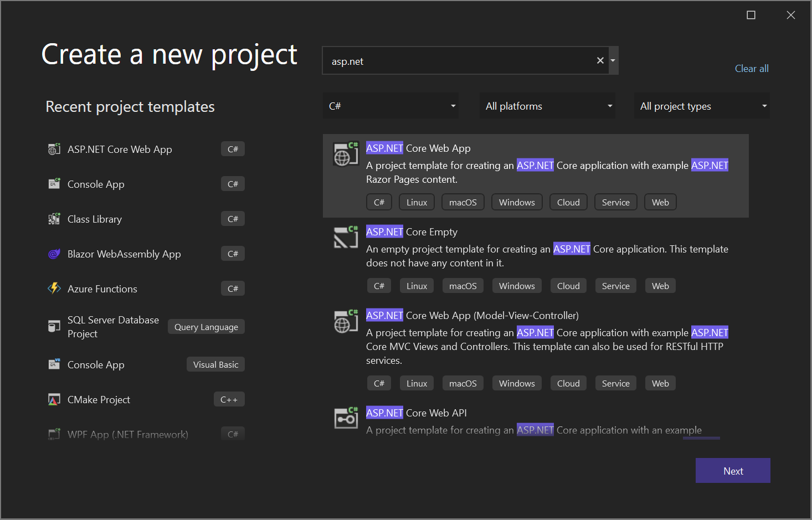Select the ASP.NET Core Web App icon in recent templates
This screenshot has width=812, height=520.
[54, 148]
